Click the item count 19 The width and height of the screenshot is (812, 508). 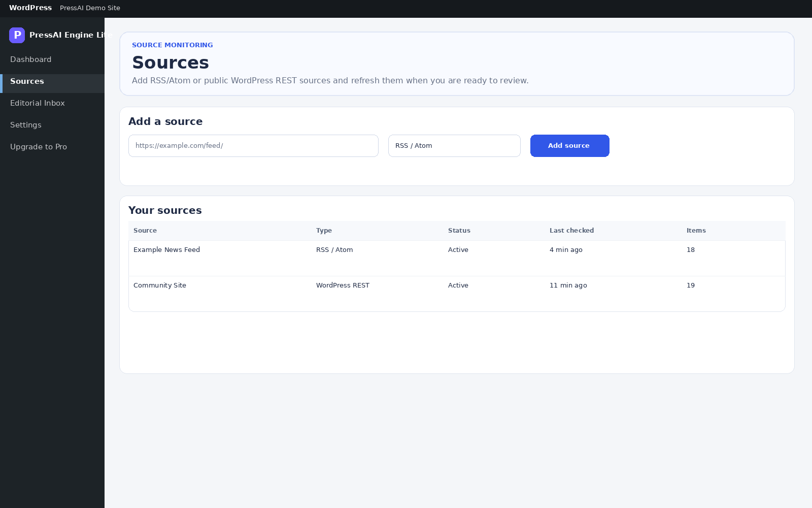[691, 285]
